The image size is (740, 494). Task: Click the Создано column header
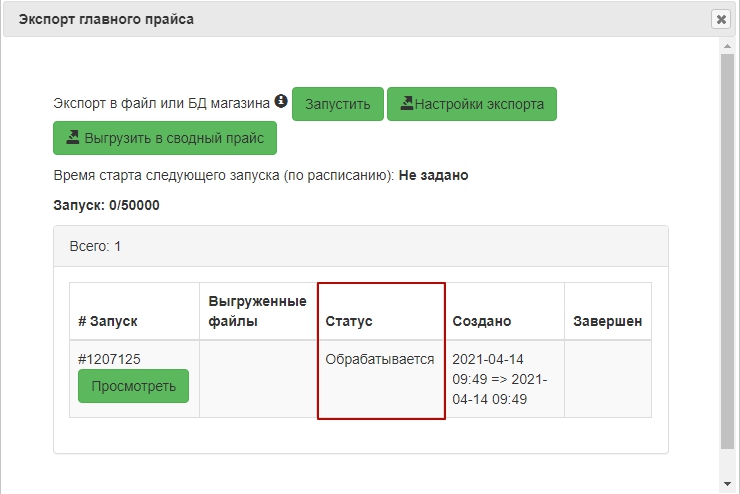481,321
